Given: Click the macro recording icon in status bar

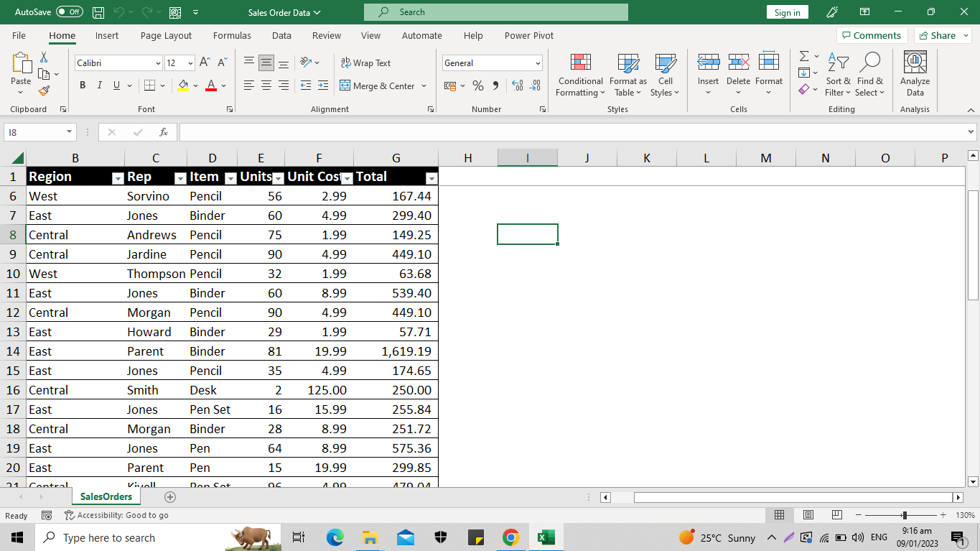Looking at the screenshot, I should tap(47, 515).
